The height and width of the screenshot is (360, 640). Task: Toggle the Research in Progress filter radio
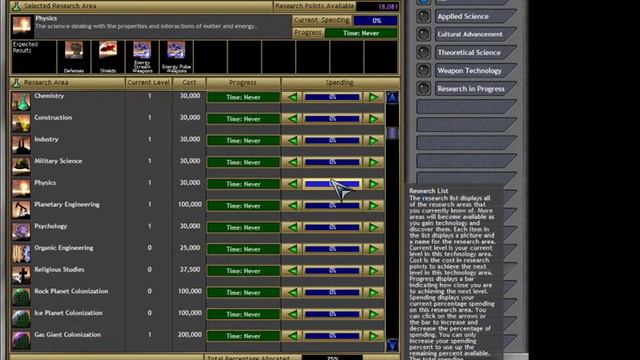pyautogui.click(x=424, y=89)
